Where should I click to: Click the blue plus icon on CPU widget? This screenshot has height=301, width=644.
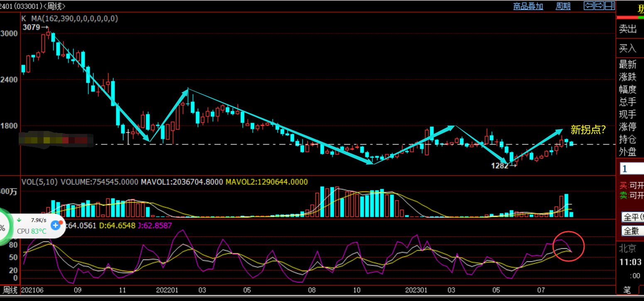point(56,226)
